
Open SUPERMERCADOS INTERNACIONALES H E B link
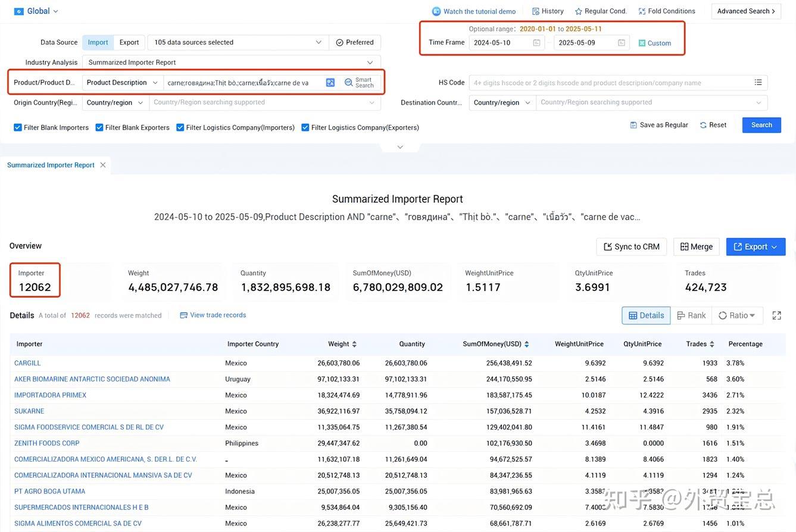82,508
